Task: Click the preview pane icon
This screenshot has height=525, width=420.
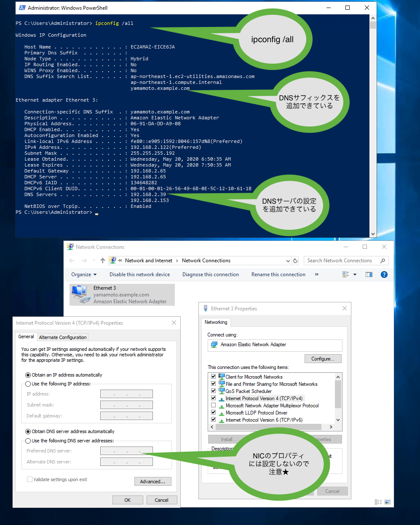Action: pyautogui.click(x=369, y=275)
